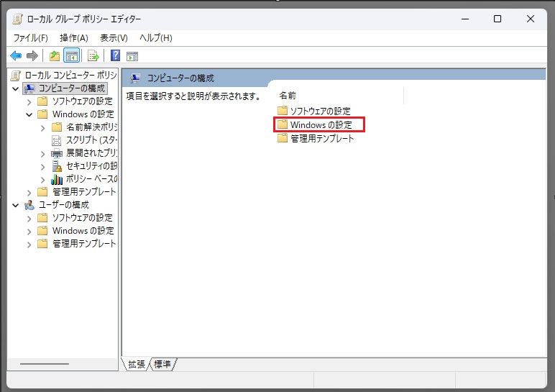Toggle the Show/Hide Action Pane icon
Viewport: 555px width, 392px height.
[x=132, y=56]
